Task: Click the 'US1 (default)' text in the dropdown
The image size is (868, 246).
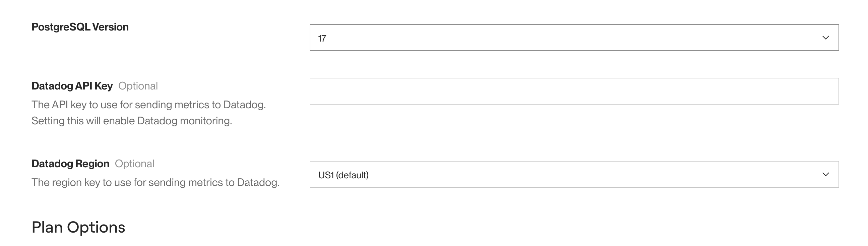Action: point(344,175)
